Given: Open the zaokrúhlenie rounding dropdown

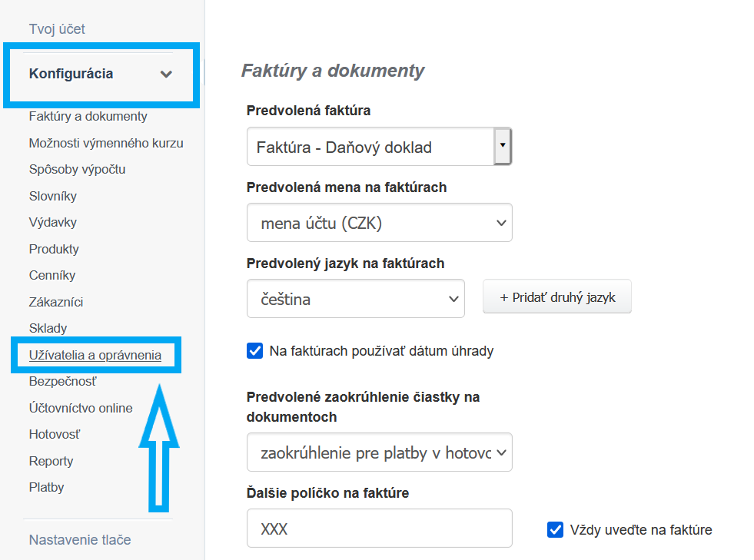Looking at the screenshot, I should click(379, 452).
